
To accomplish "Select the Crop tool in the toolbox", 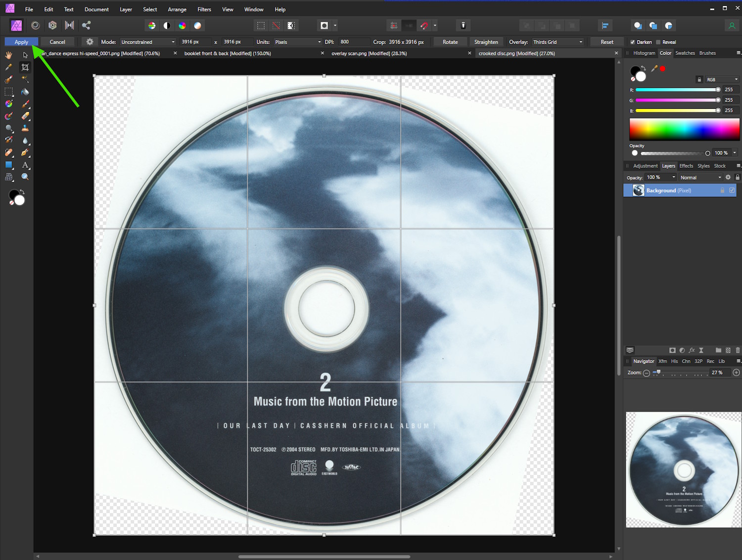I will coord(25,67).
